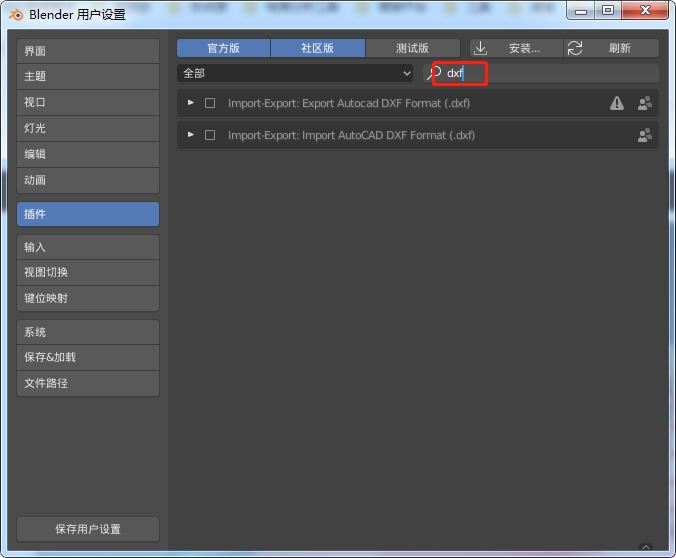The image size is (676, 558).
Task: Click the 保存用户设置 button
Action: pos(88,529)
